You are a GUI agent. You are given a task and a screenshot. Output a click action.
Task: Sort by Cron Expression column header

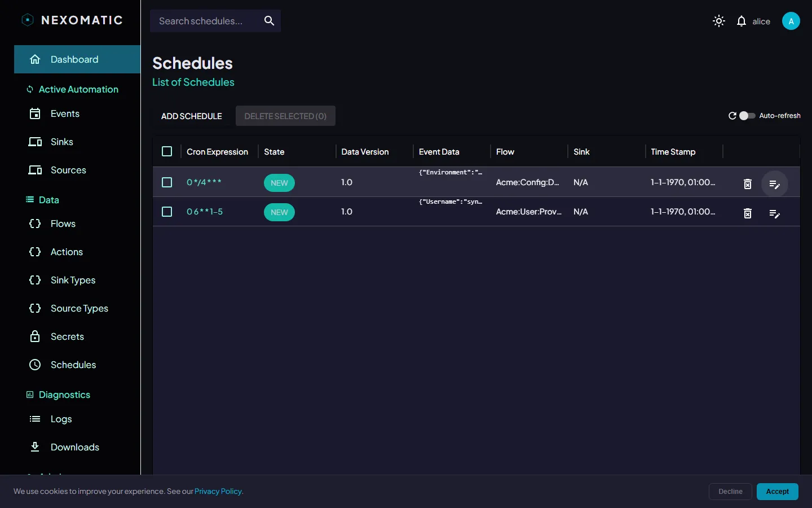(217, 152)
